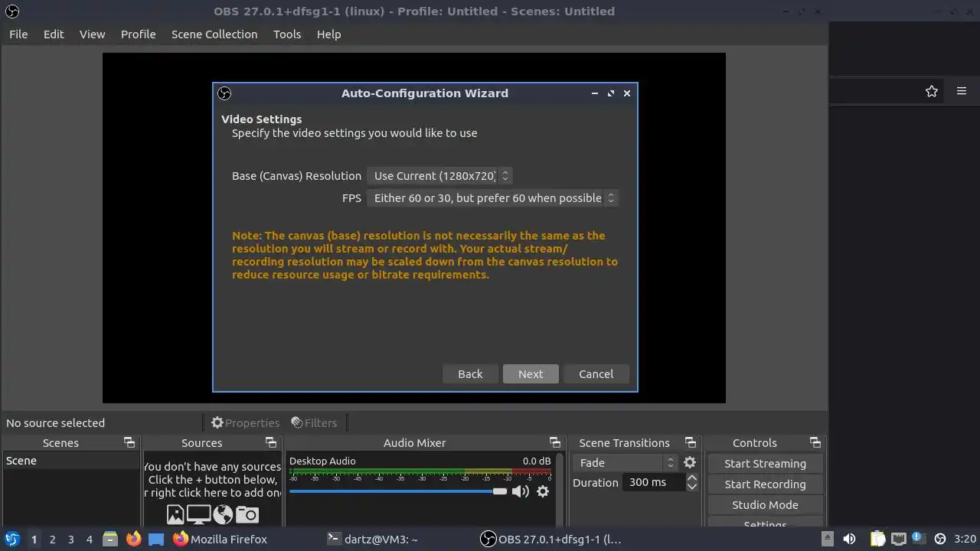
Task: Open the View menu
Action: coord(93,34)
